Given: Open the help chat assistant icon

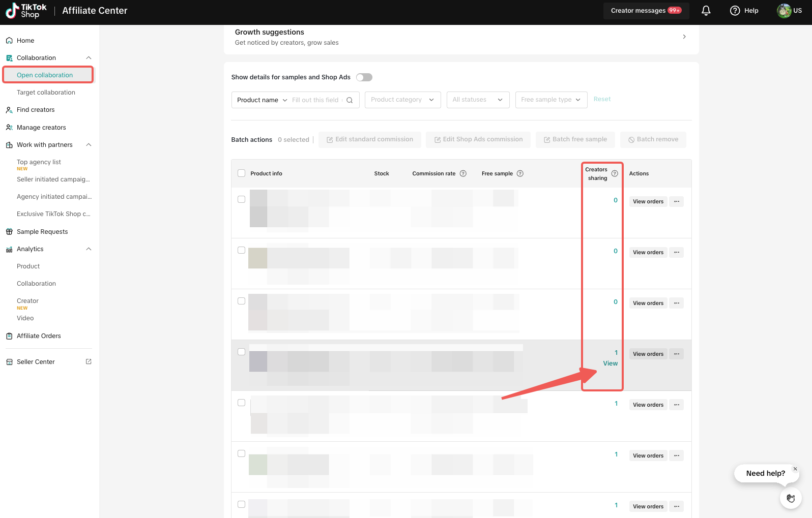Looking at the screenshot, I should coord(791,498).
